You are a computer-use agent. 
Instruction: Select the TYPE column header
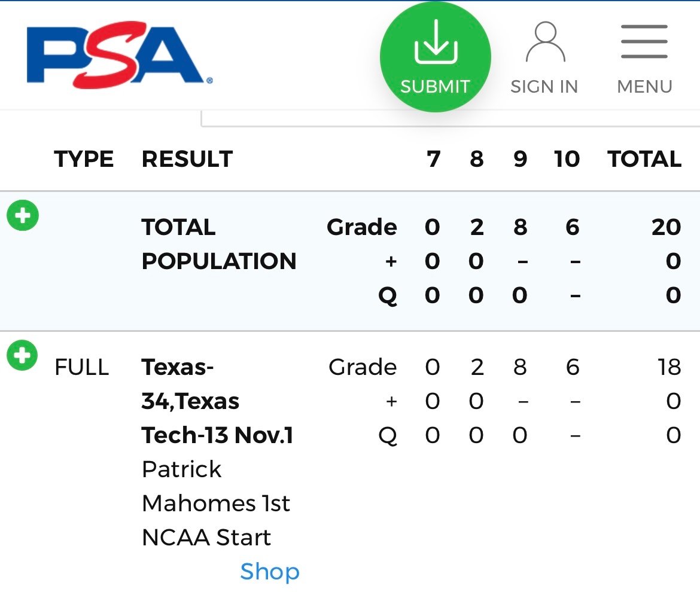point(84,159)
